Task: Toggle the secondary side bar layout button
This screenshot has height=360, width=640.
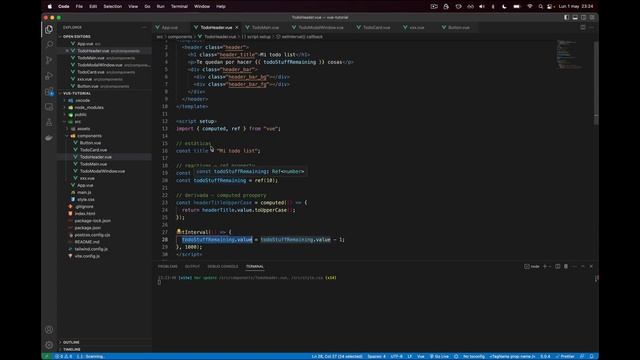Action: [x=583, y=18]
